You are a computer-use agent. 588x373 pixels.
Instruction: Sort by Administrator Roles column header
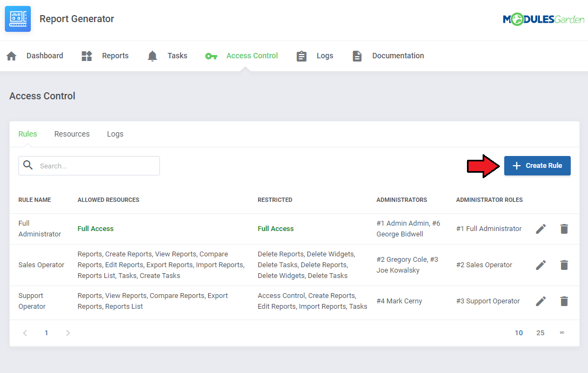click(490, 200)
